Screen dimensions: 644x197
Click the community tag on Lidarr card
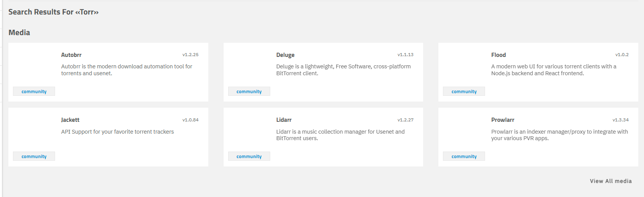(x=249, y=157)
